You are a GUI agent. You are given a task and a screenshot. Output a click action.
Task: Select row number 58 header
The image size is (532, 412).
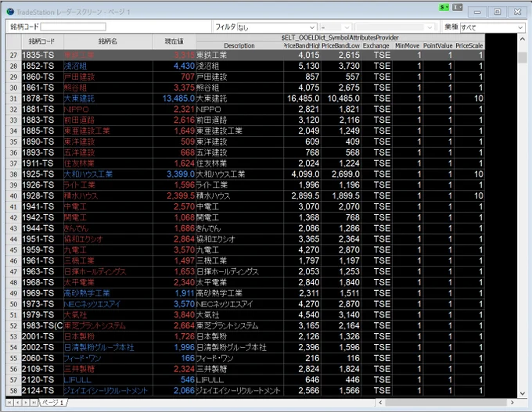(13, 391)
